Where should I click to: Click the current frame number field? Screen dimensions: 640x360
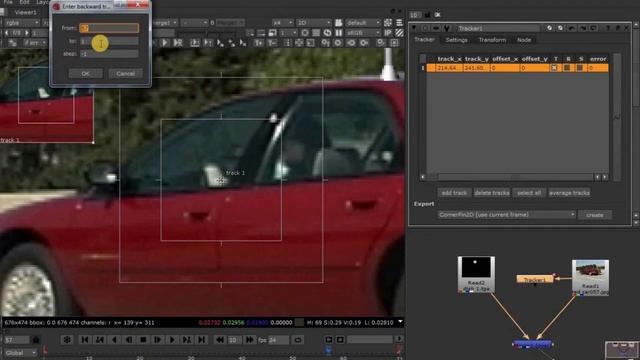(16, 340)
